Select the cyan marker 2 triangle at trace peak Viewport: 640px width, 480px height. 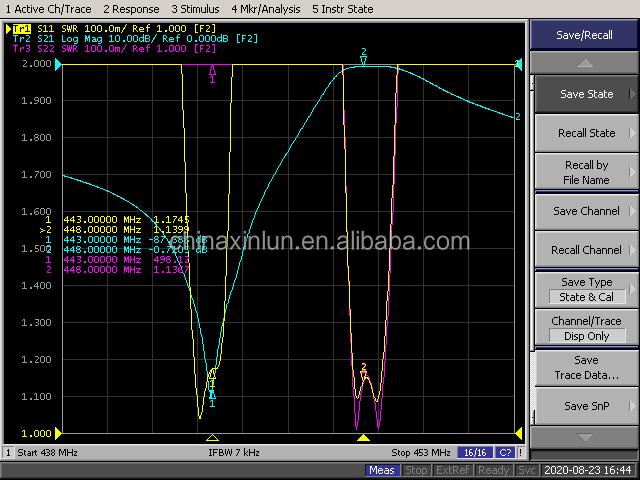tap(363, 59)
